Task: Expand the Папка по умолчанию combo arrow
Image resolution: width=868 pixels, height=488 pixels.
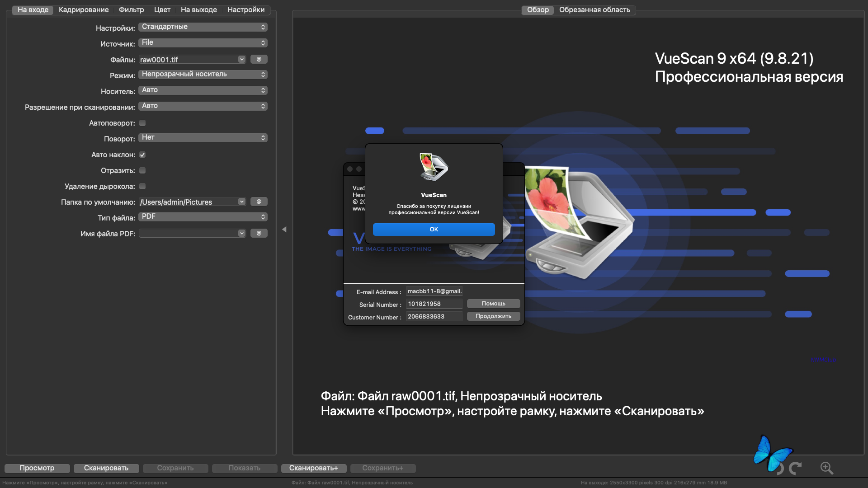Action: click(242, 202)
